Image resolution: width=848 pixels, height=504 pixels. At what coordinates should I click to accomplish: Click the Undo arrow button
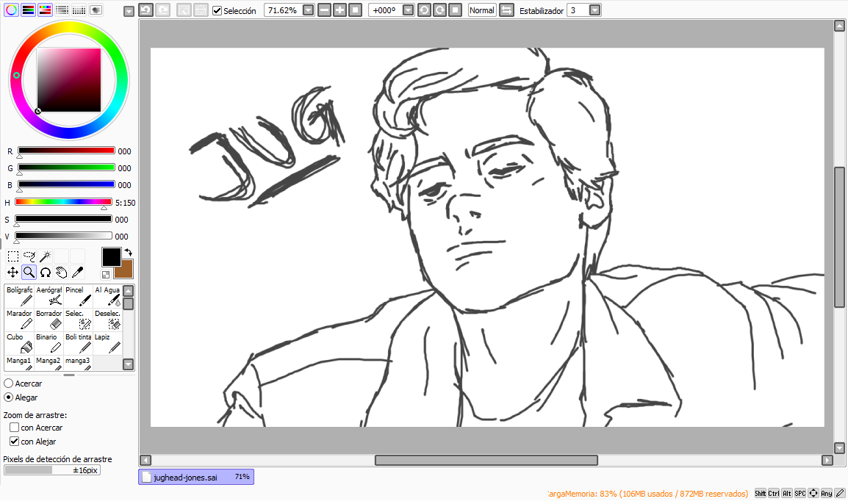click(x=145, y=10)
